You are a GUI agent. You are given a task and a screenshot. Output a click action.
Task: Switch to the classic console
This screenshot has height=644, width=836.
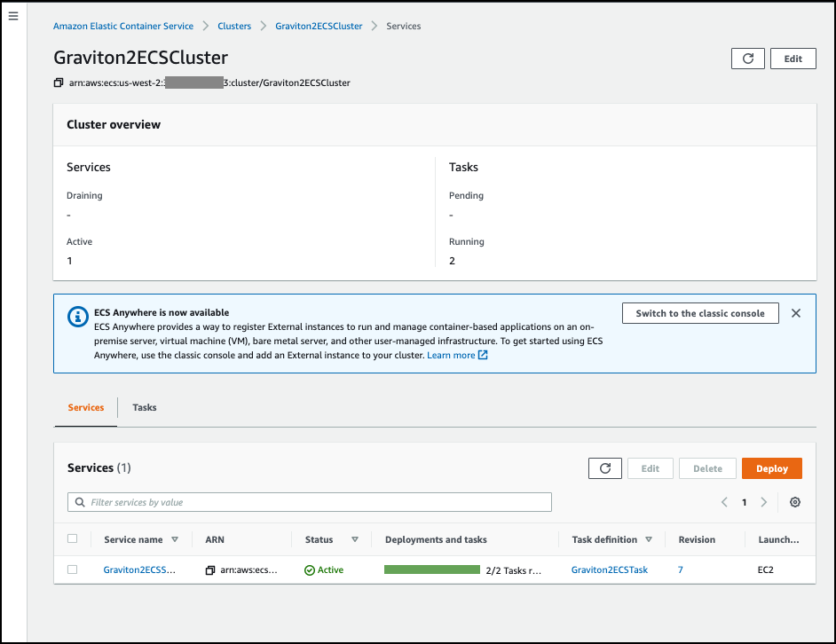click(700, 313)
